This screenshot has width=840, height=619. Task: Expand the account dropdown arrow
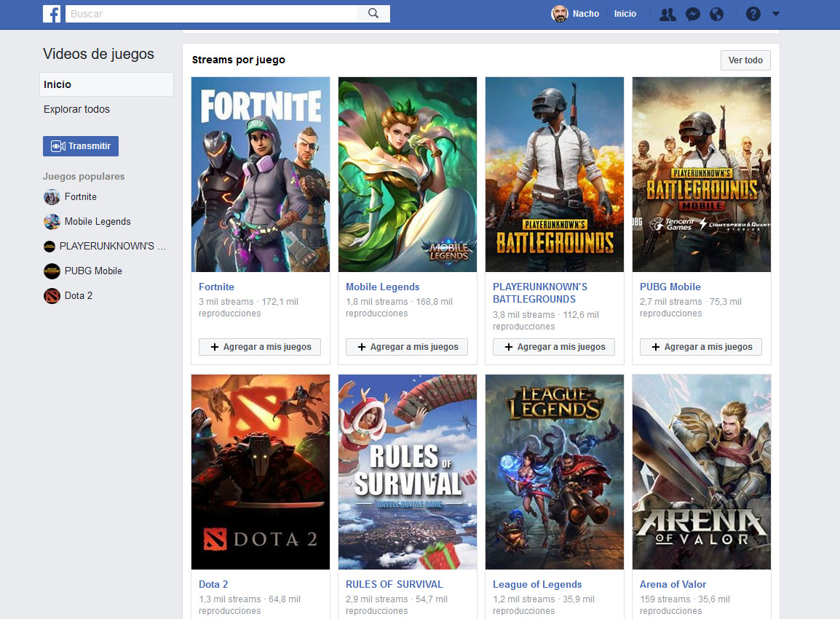[x=776, y=14]
